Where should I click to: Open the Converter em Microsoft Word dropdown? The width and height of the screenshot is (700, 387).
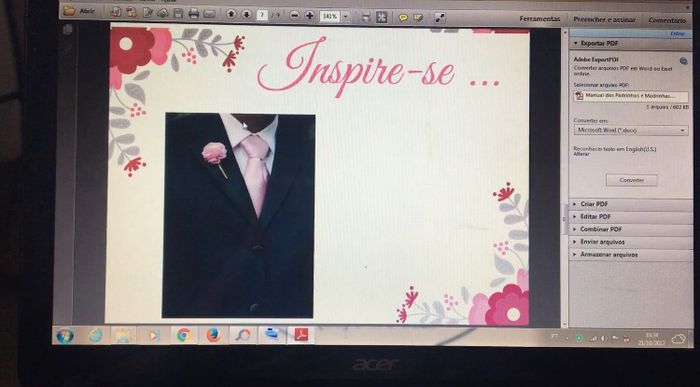click(x=630, y=130)
